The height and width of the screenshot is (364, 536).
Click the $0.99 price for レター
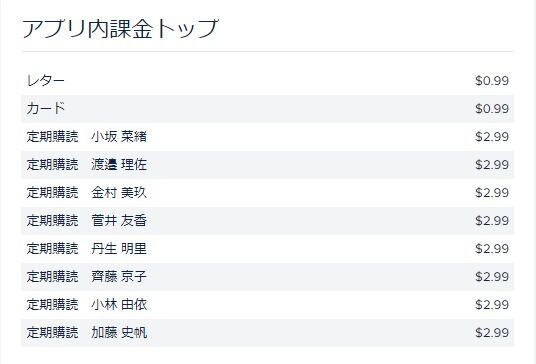point(492,81)
